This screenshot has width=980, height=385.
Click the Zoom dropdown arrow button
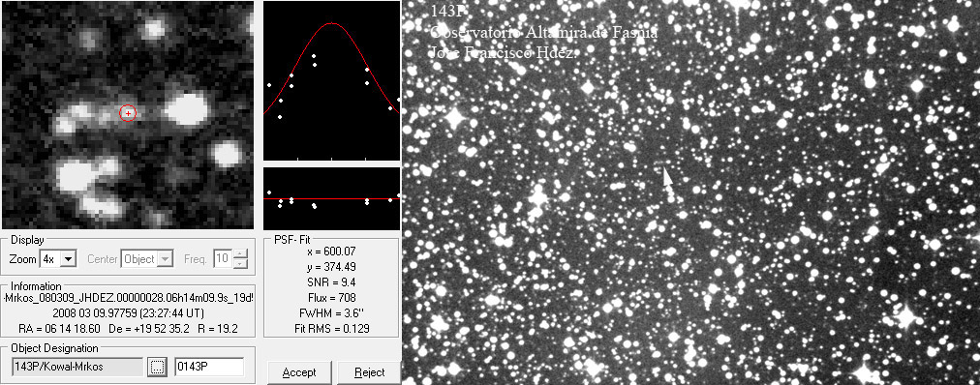[x=70, y=258]
